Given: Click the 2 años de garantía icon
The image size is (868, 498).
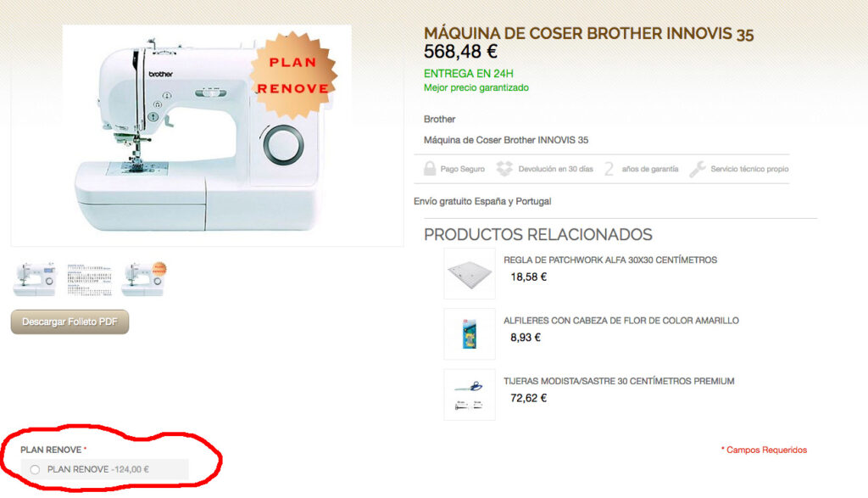Looking at the screenshot, I should click(x=609, y=169).
